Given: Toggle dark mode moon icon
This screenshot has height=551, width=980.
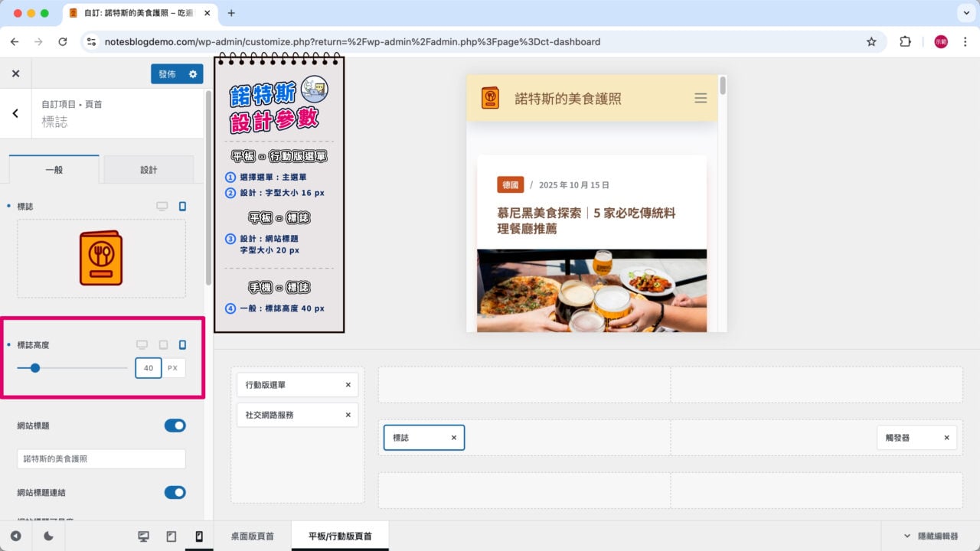Looking at the screenshot, I should [x=48, y=536].
